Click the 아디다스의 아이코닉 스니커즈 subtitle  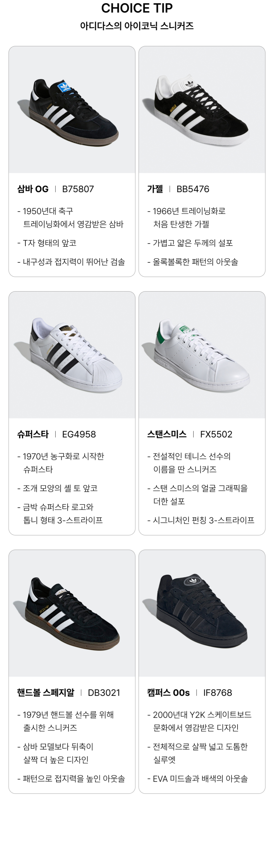(x=137, y=26)
